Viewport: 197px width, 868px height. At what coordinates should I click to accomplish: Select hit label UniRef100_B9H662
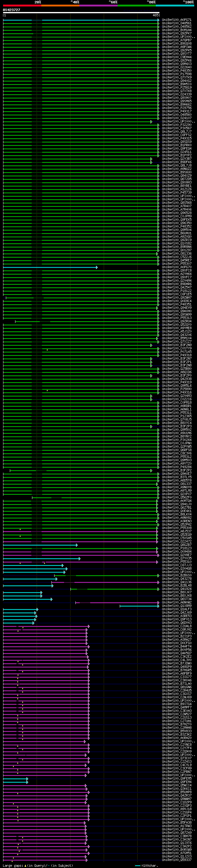pos(176,104)
